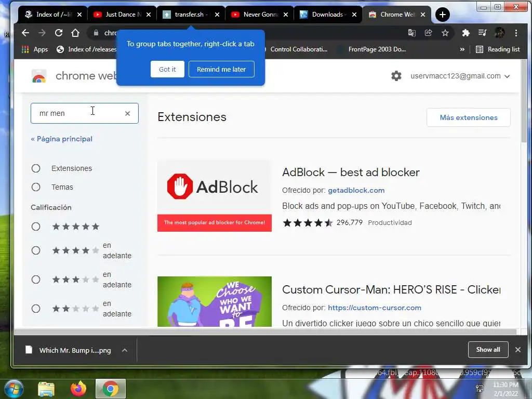
Task: Go forward to the next page
Action: [x=42, y=33]
